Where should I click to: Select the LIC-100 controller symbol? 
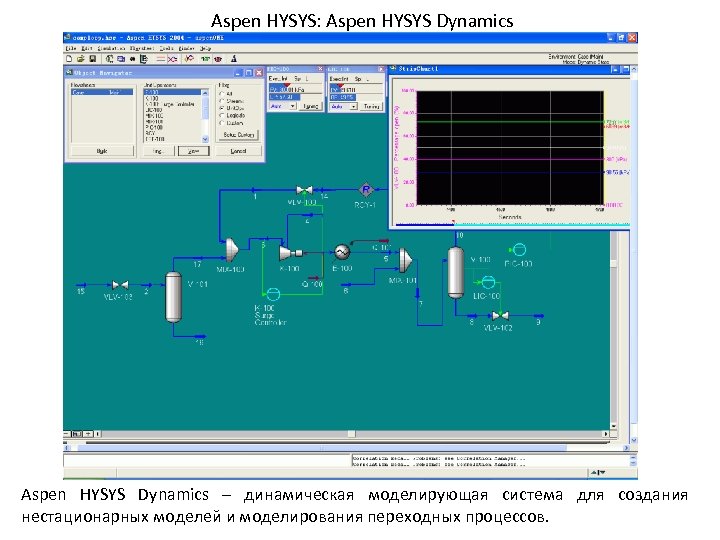tap(488, 281)
